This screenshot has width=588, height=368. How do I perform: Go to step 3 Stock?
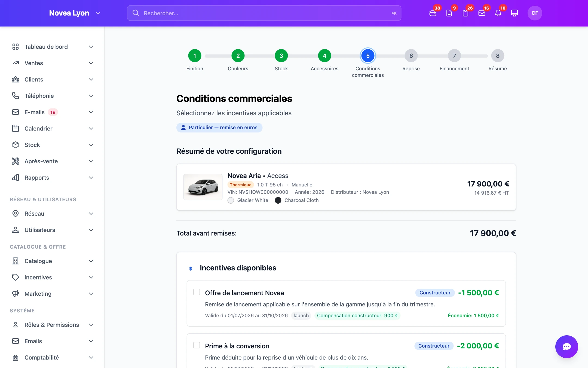click(281, 56)
